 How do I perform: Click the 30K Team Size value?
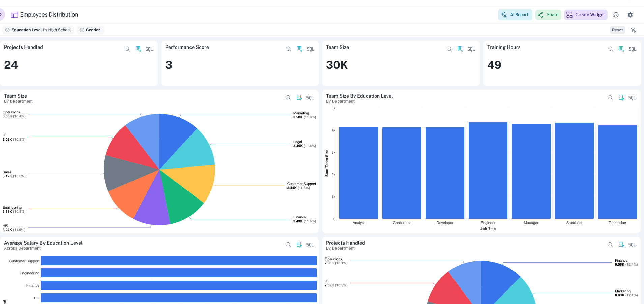(x=337, y=65)
